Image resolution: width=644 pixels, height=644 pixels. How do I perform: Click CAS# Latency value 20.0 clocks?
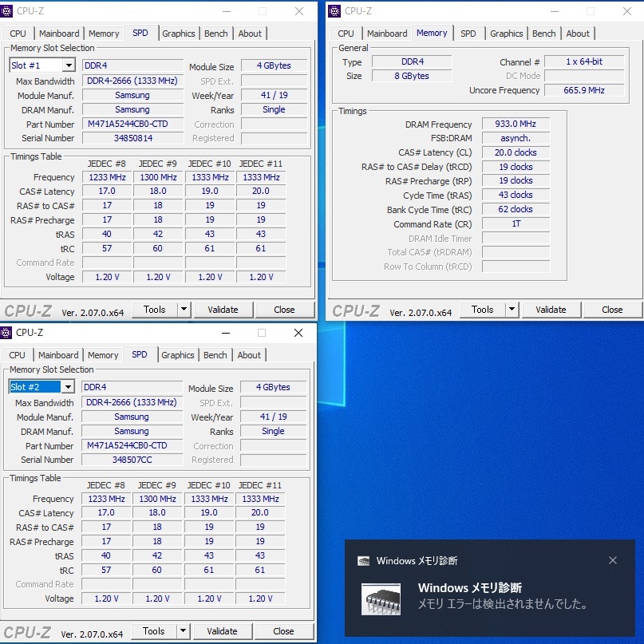[516, 152]
